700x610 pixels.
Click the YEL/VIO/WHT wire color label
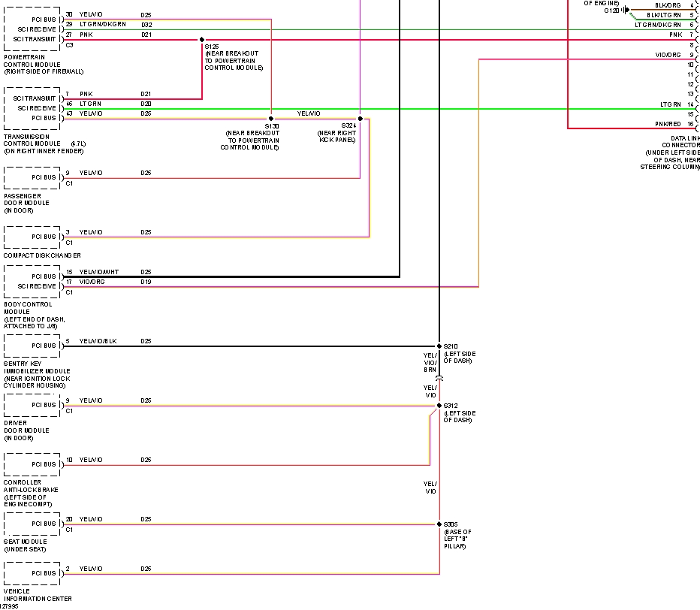coord(99,272)
